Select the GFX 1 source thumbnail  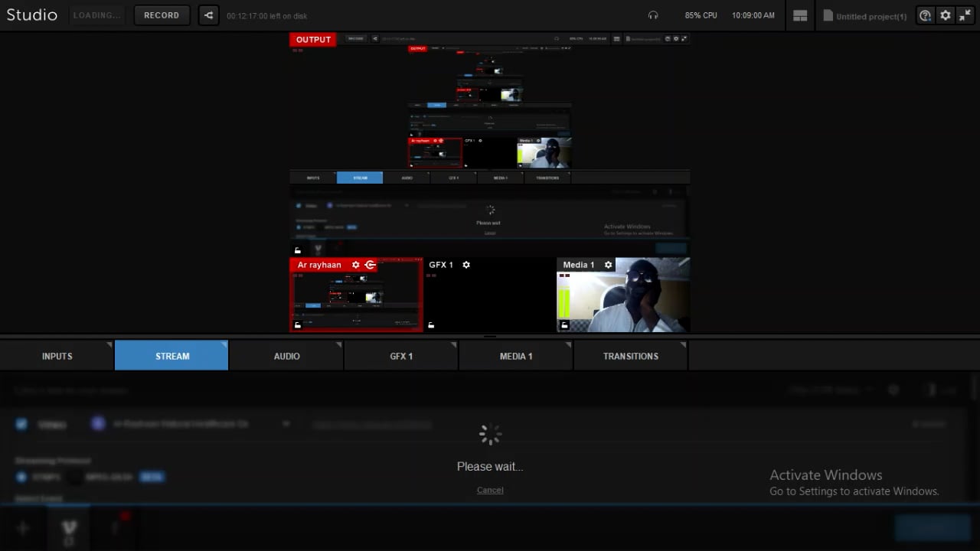[x=490, y=295]
